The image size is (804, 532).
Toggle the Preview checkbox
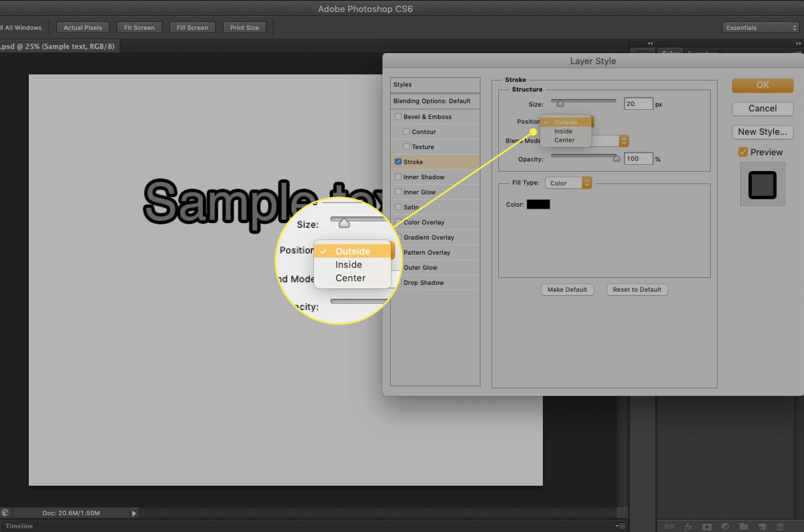(x=743, y=152)
